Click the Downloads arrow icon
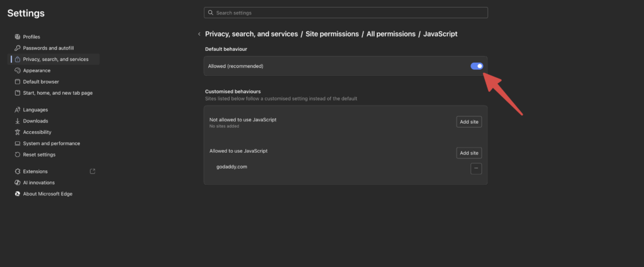Viewport: 644px width, 267px height. 18,121
